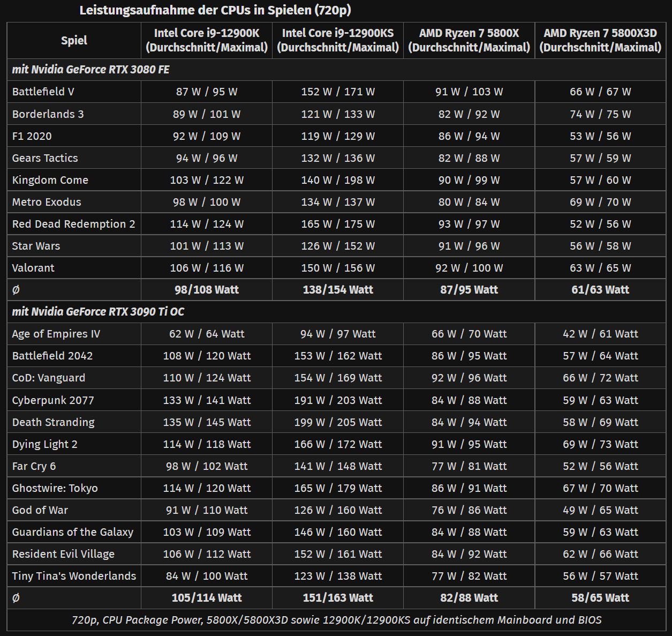This screenshot has height=636, width=672.
Task: Click the '114 W / 124 W' Red Dead Redemption cell
Action: tap(207, 224)
